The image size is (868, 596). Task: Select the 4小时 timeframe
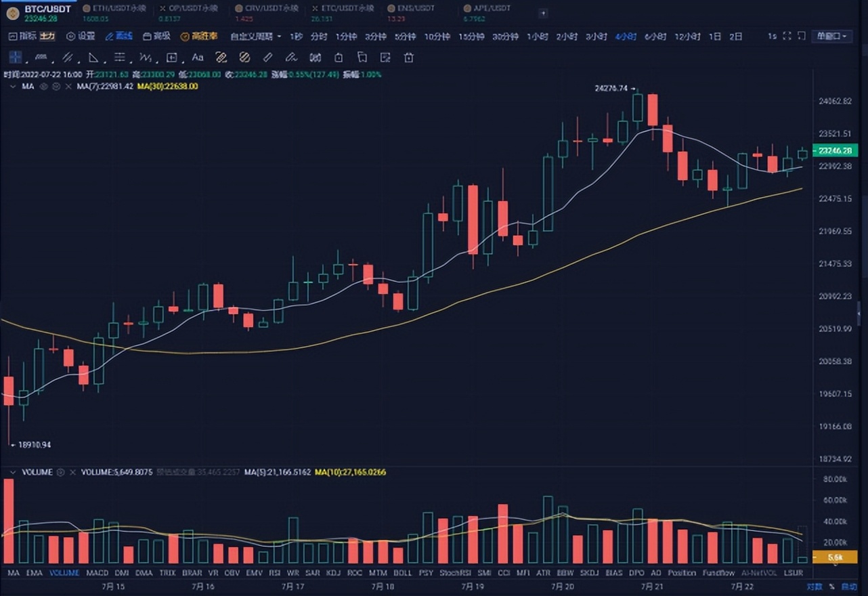pyautogui.click(x=626, y=36)
